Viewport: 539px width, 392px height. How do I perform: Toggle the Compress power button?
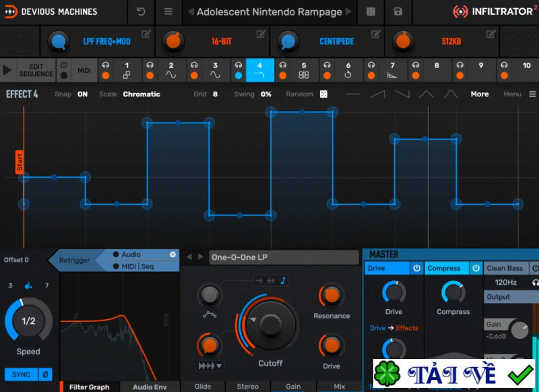(474, 268)
